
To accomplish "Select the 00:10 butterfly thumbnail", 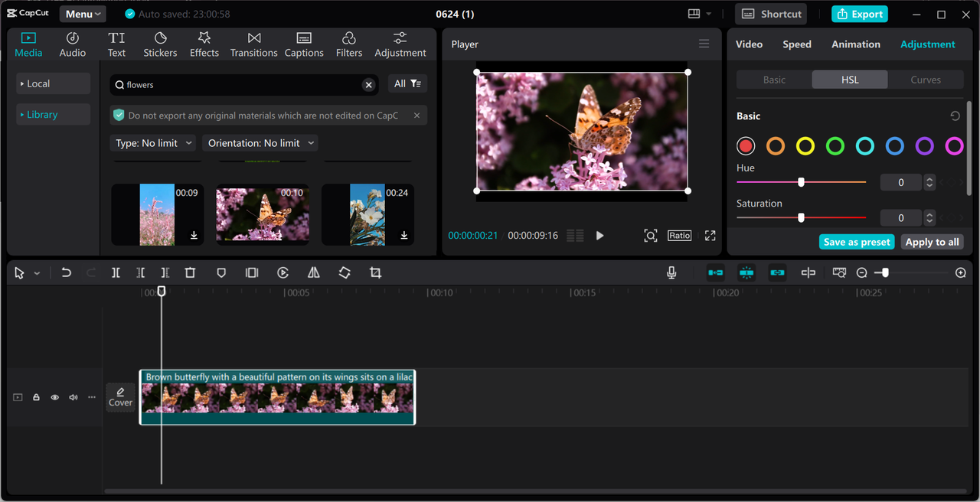I will pos(263,214).
